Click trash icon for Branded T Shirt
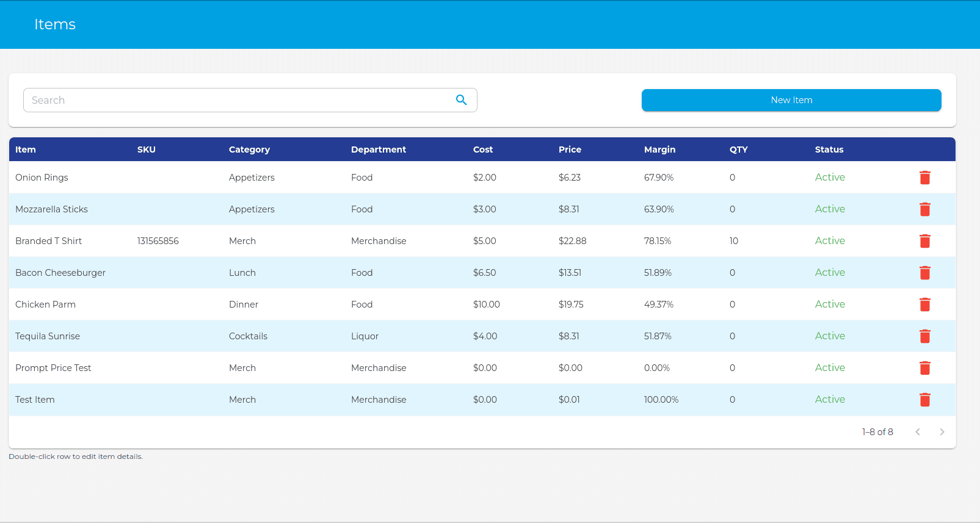The width and height of the screenshot is (980, 523). tap(924, 241)
